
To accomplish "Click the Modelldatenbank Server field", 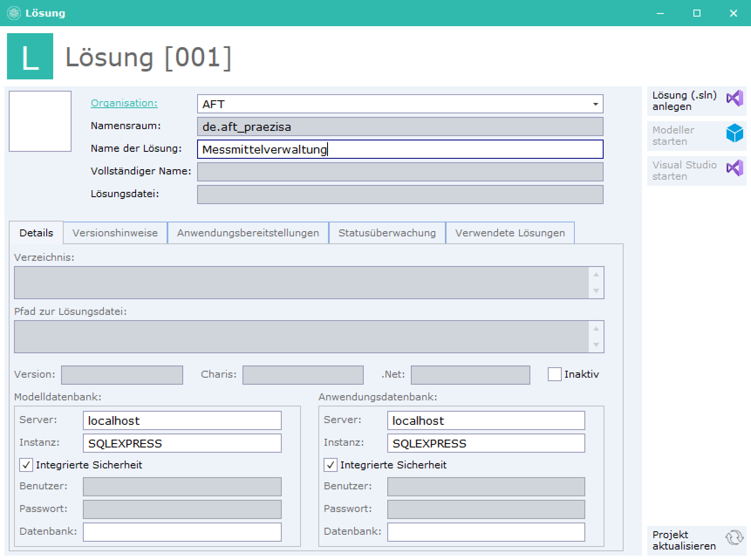I will [182, 420].
